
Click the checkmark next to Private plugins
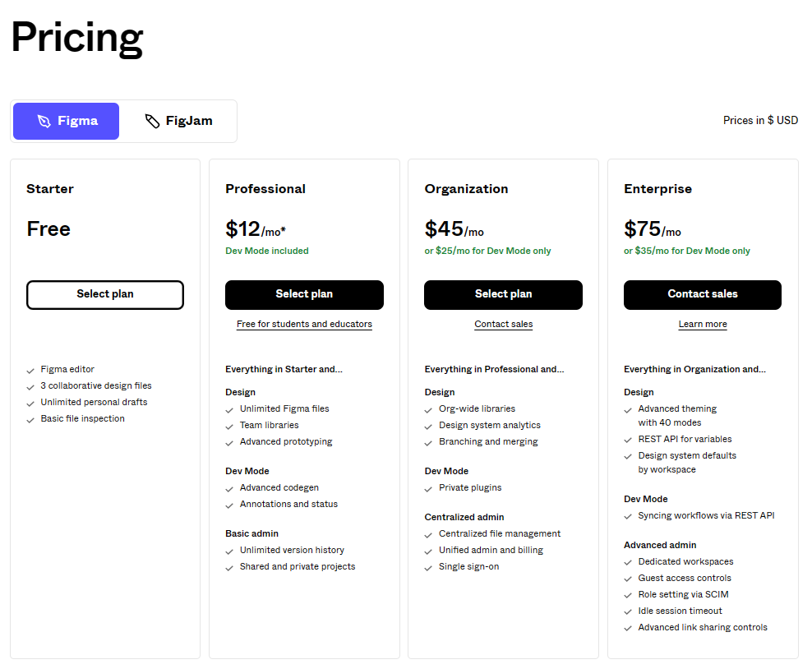tap(428, 489)
